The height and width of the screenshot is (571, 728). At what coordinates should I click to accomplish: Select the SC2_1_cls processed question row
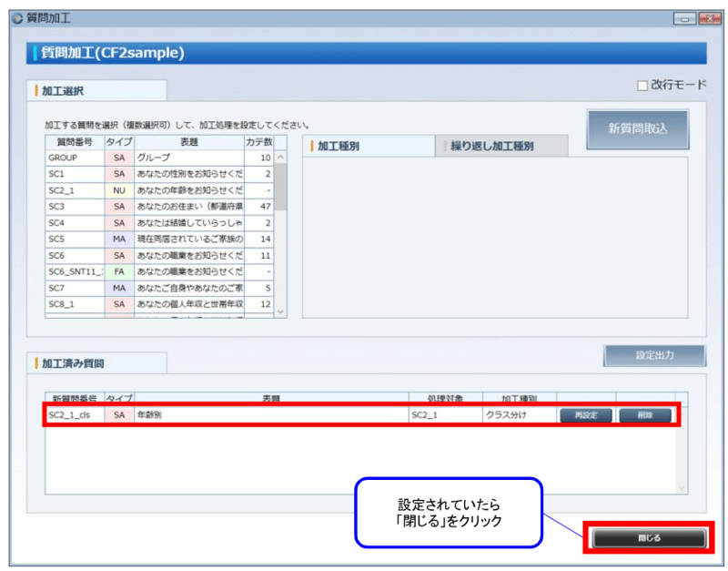click(x=273, y=414)
